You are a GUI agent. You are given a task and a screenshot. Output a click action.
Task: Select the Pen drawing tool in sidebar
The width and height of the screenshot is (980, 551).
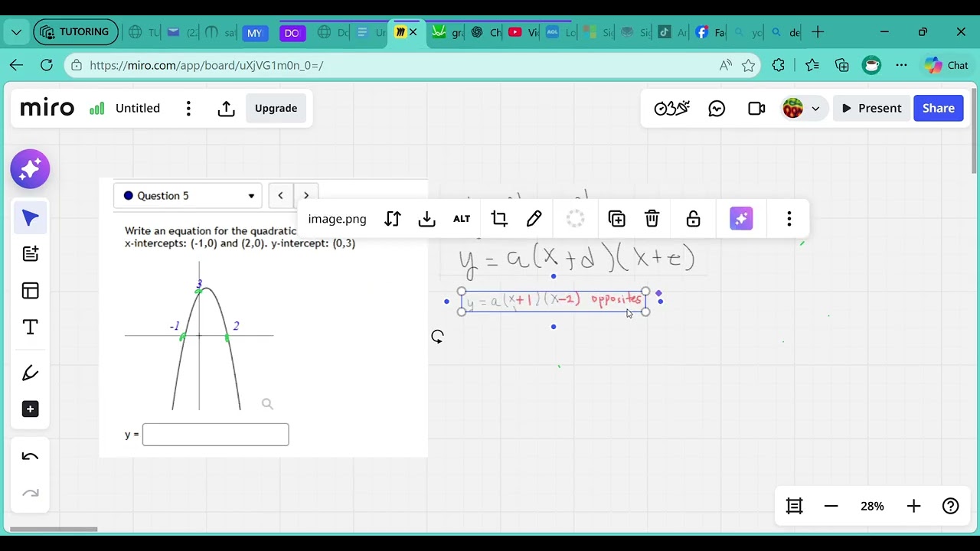(30, 373)
